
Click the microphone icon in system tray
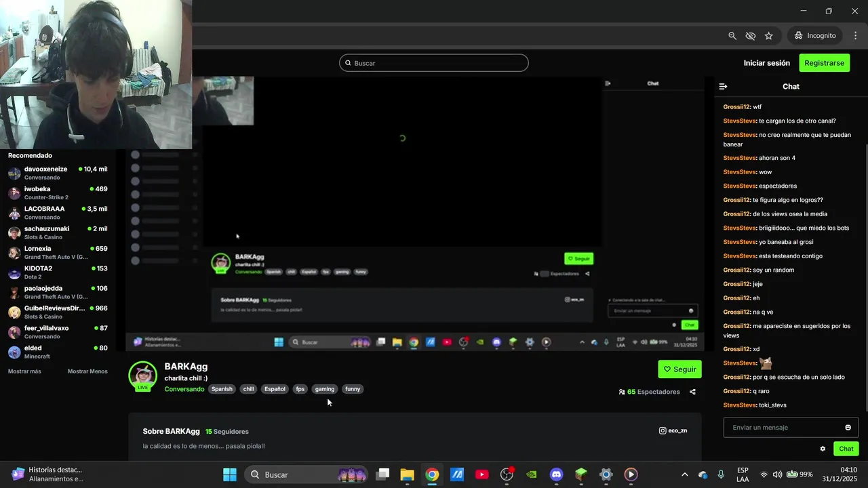tap(721, 474)
